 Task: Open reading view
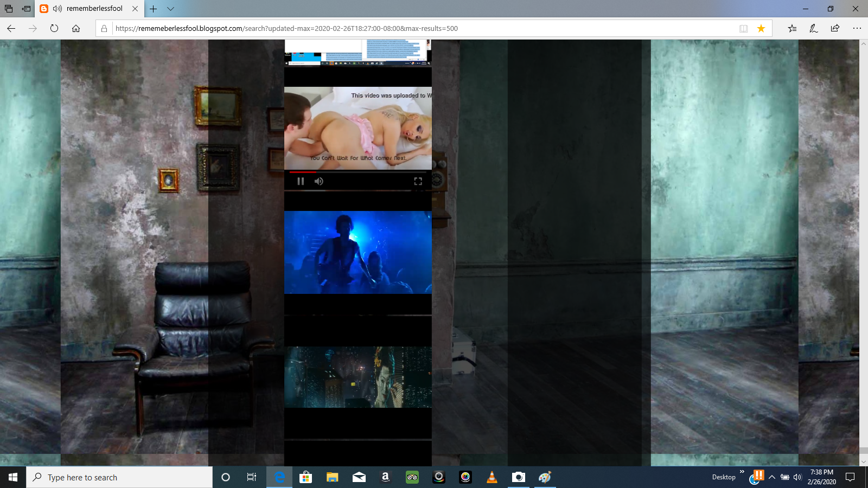(744, 28)
